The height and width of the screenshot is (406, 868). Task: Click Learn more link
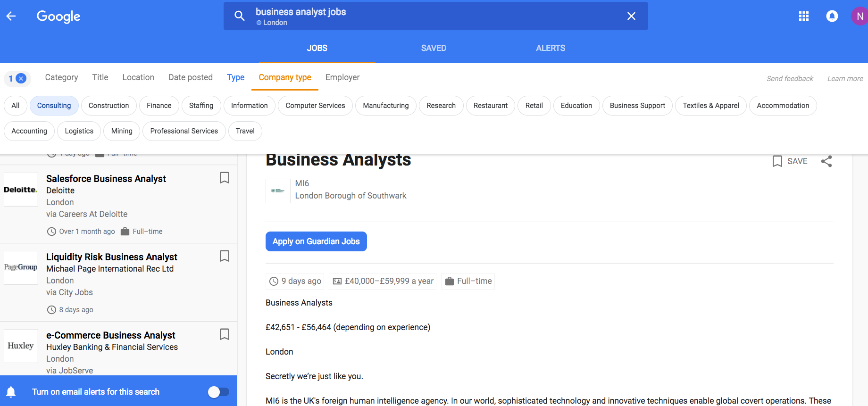pyautogui.click(x=845, y=79)
